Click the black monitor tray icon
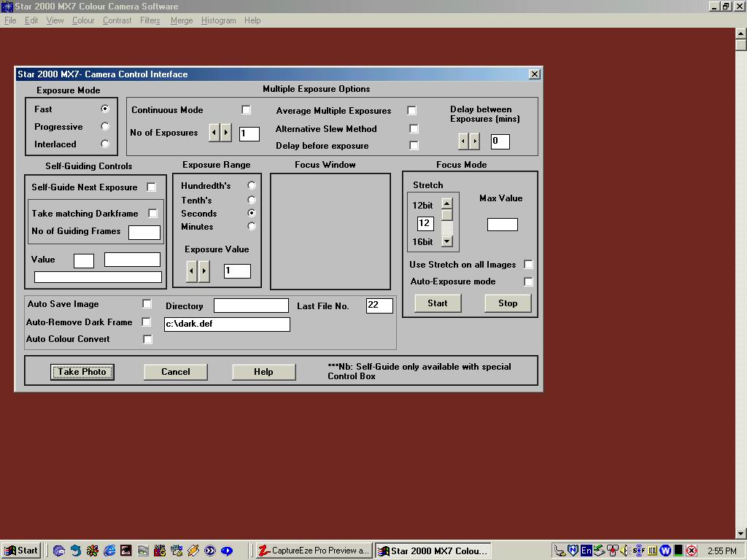747x560 pixels. [x=678, y=551]
